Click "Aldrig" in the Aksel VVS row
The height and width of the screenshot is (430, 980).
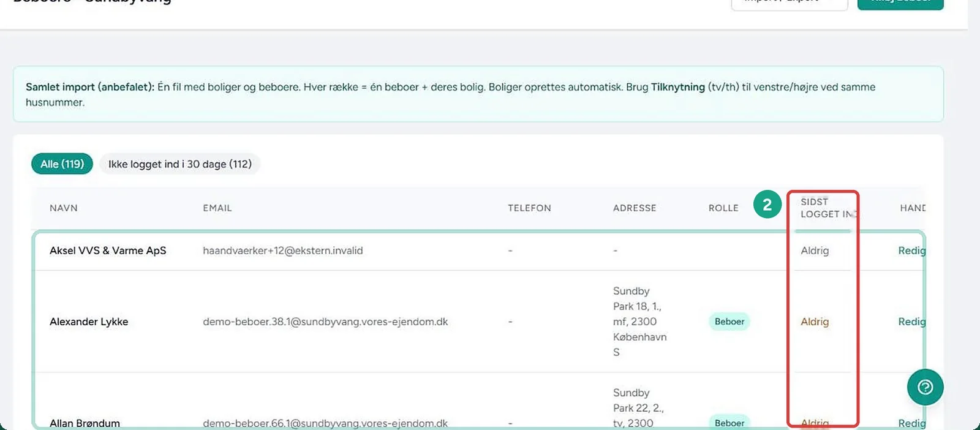[x=815, y=251]
